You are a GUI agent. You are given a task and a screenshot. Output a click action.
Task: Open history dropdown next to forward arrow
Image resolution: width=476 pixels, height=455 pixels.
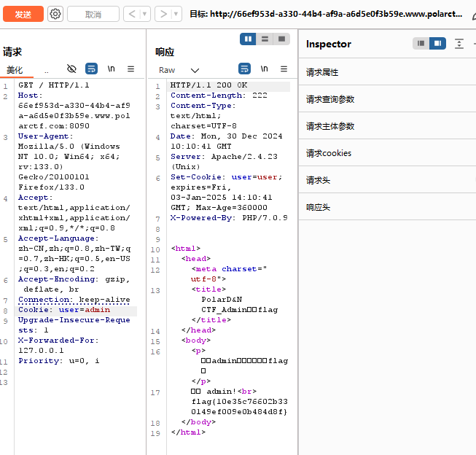pyautogui.click(x=176, y=14)
